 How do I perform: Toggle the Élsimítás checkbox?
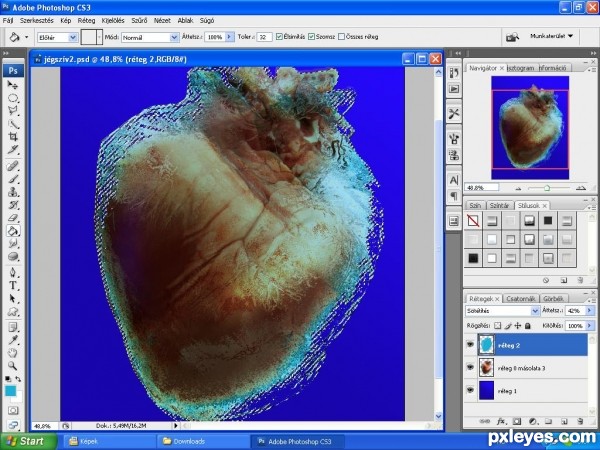(x=279, y=37)
